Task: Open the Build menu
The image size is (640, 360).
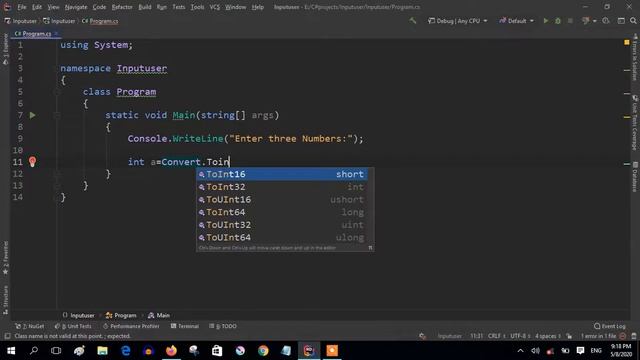Action: [144, 7]
